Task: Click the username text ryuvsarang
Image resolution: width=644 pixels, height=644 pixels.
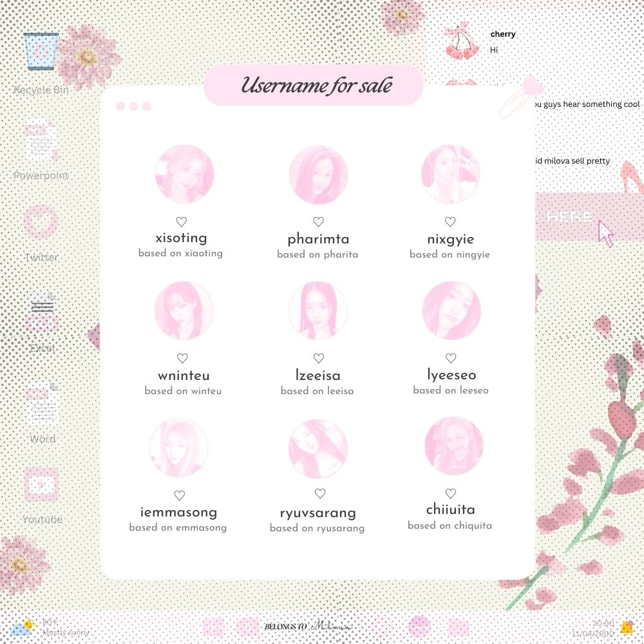Action: (x=318, y=513)
